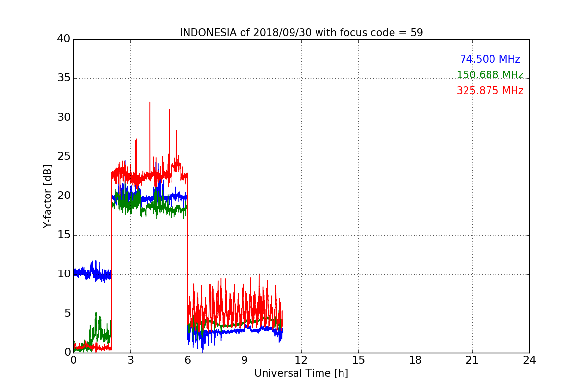Select the red 325.875 MHz legend label
Screen dimensions: 588x392
[490, 91]
